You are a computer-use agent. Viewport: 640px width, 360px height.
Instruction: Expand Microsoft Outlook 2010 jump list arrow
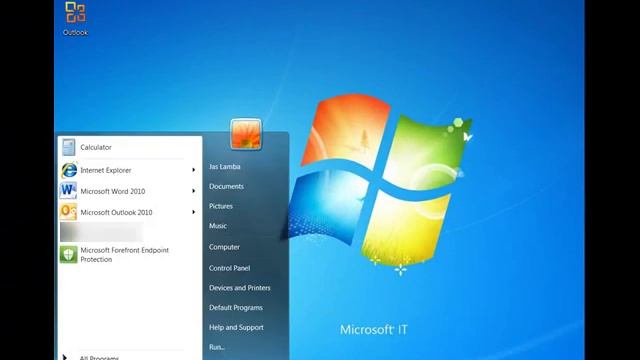coord(193,212)
